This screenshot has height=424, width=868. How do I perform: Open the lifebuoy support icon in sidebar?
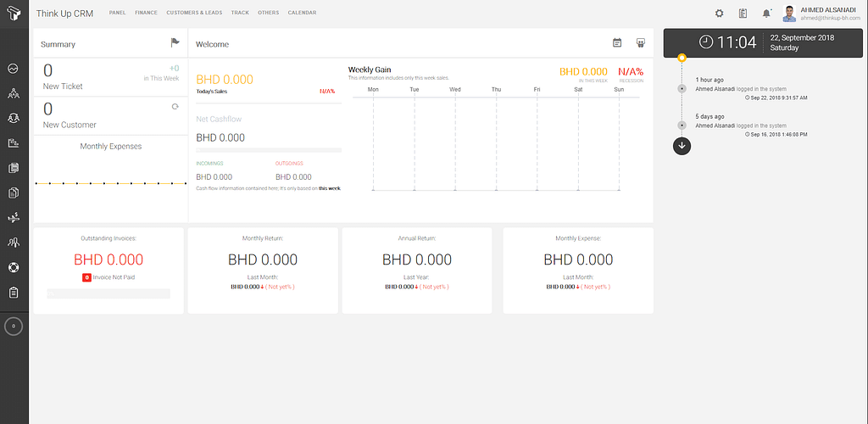click(14, 268)
